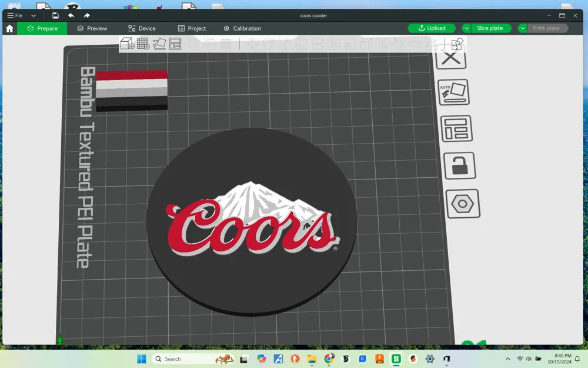Click the Auto orient toolbar icon
The image size is (588, 368).
[159, 44]
